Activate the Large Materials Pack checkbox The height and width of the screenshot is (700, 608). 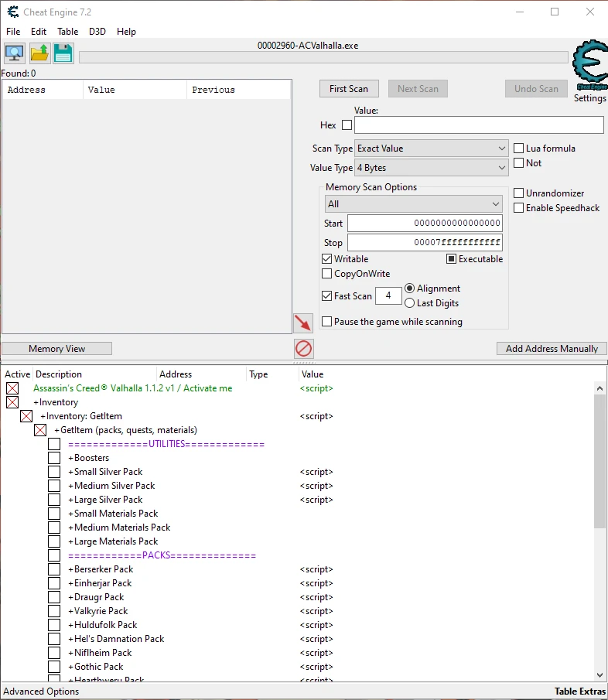(54, 541)
